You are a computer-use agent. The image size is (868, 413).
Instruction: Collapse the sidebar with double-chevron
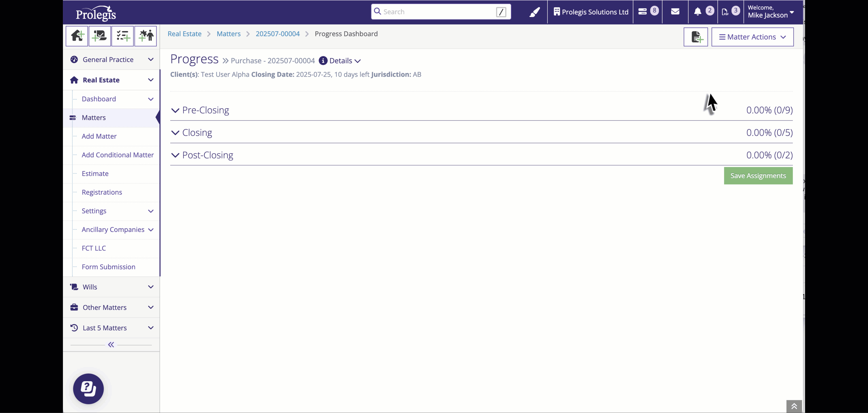pos(111,345)
